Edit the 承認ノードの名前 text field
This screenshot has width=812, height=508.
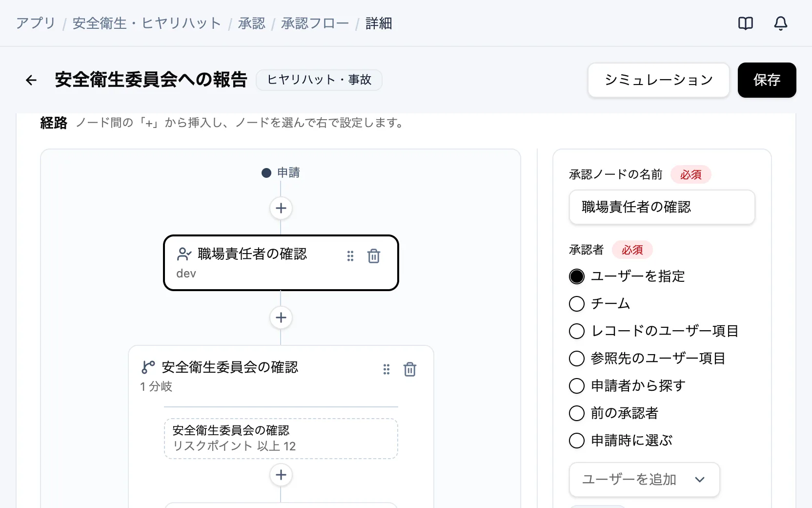tap(662, 207)
